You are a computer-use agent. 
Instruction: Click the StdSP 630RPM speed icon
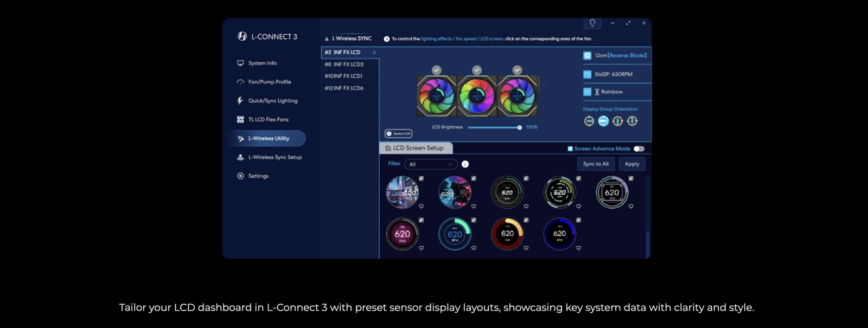(587, 74)
